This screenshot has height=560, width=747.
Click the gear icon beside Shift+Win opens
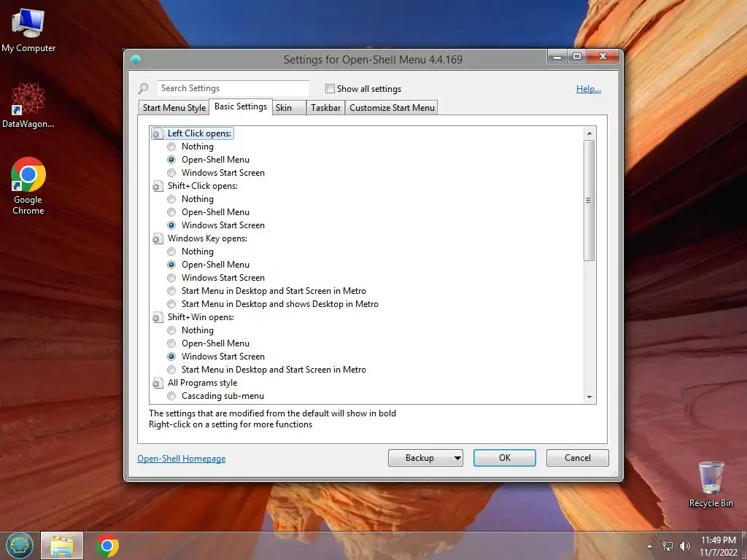tap(158, 317)
